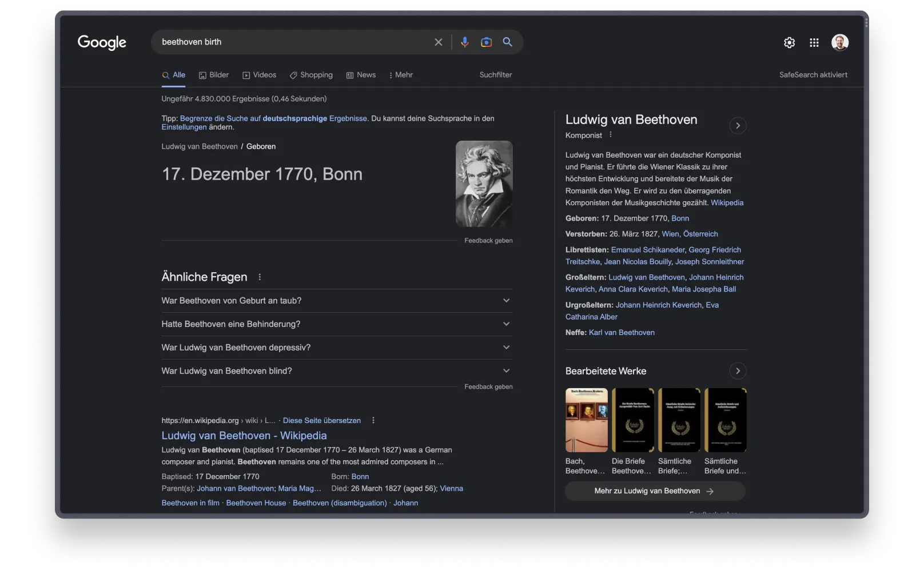Screen dimensions: 924x574
Task: Open more options for Wikipedia result
Action: tap(373, 420)
